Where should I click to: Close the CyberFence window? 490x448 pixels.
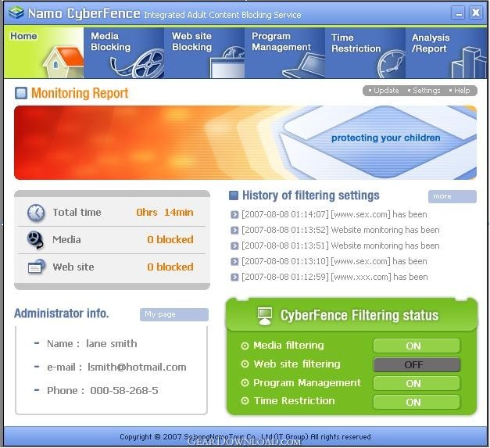coord(476,13)
